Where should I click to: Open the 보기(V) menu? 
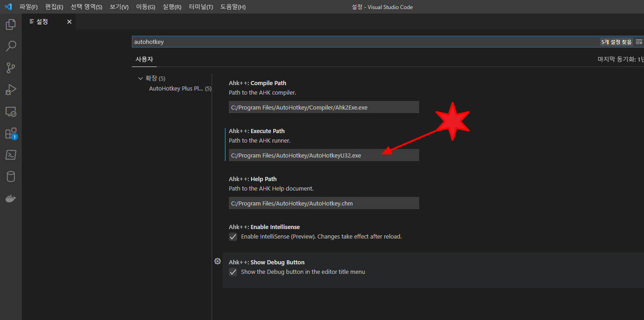point(119,7)
